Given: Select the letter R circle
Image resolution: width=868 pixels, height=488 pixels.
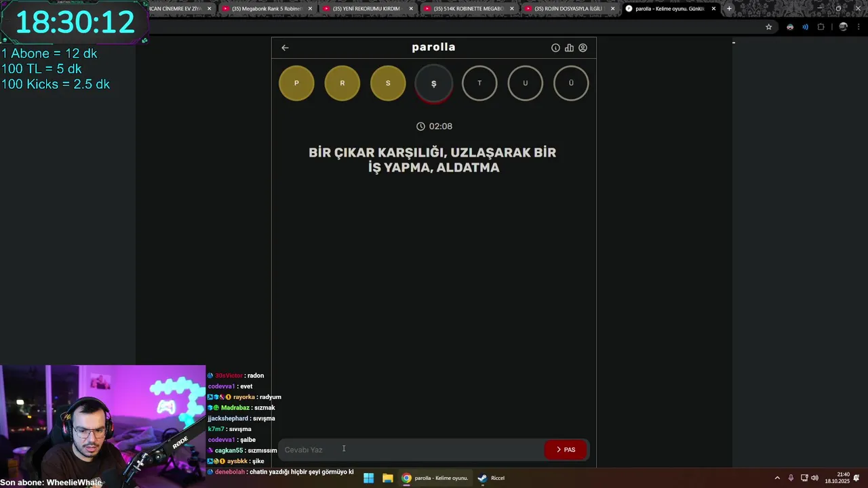Looking at the screenshot, I should coord(342,83).
